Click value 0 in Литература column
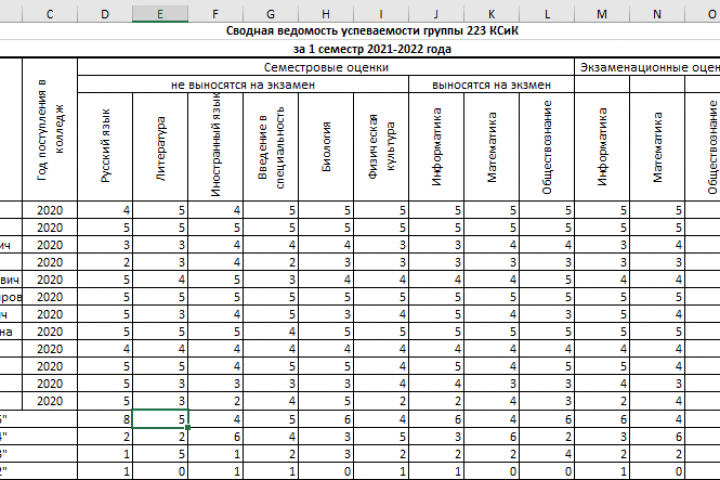The image size is (720, 480). point(160,471)
